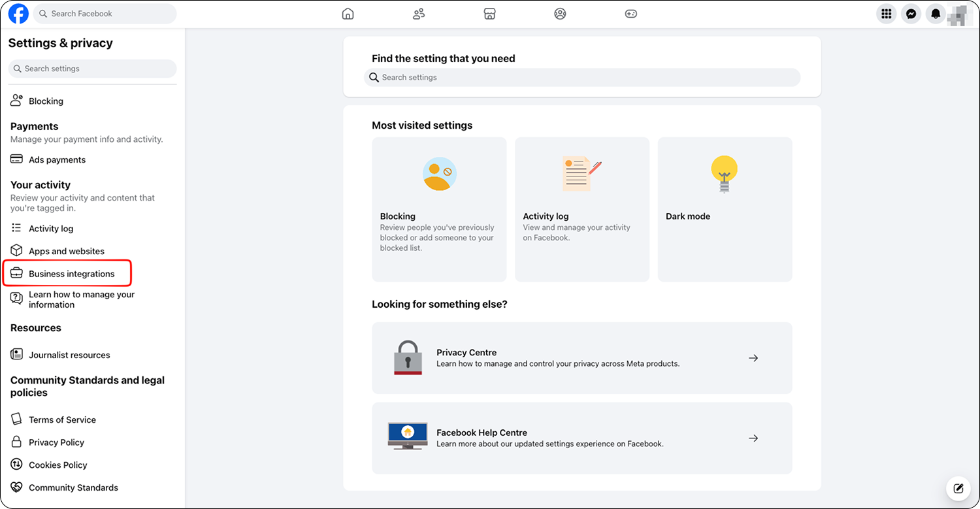
Task: Click the Most visited settings heading
Action: 422,125
